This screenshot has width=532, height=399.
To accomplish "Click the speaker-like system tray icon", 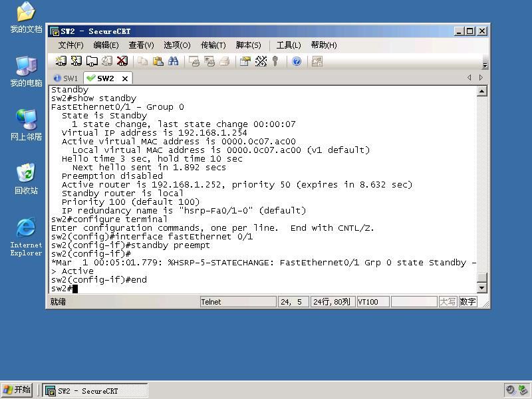I will (x=510, y=390).
